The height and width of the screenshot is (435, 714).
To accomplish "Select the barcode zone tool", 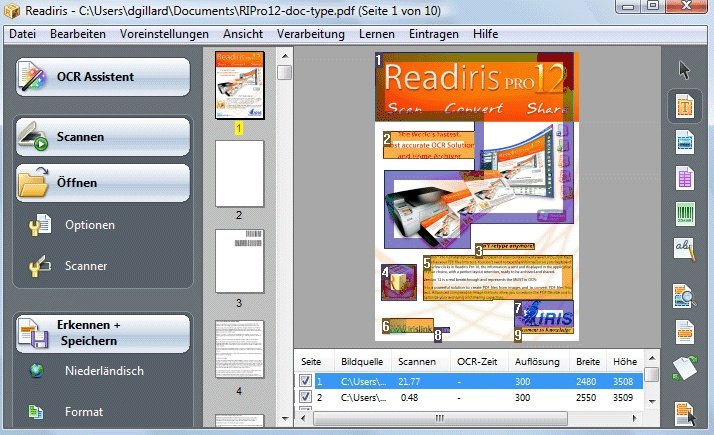I will (x=685, y=214).
